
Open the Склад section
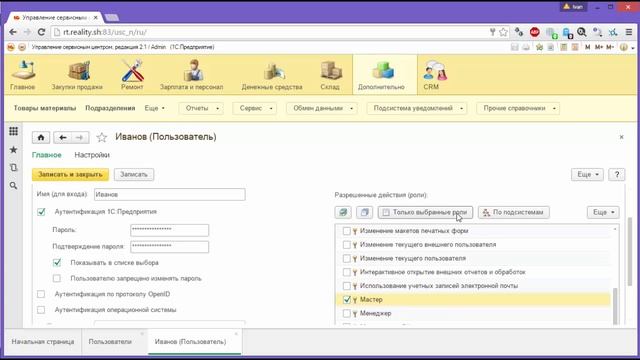(x=330, y=75)
